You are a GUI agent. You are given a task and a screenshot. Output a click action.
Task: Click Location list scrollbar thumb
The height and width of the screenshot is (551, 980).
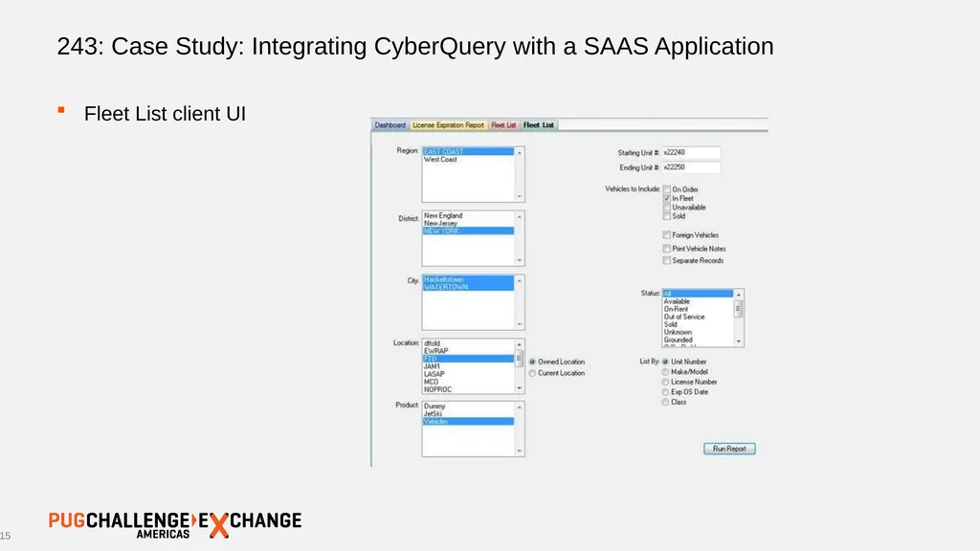[x=520, y=359]
